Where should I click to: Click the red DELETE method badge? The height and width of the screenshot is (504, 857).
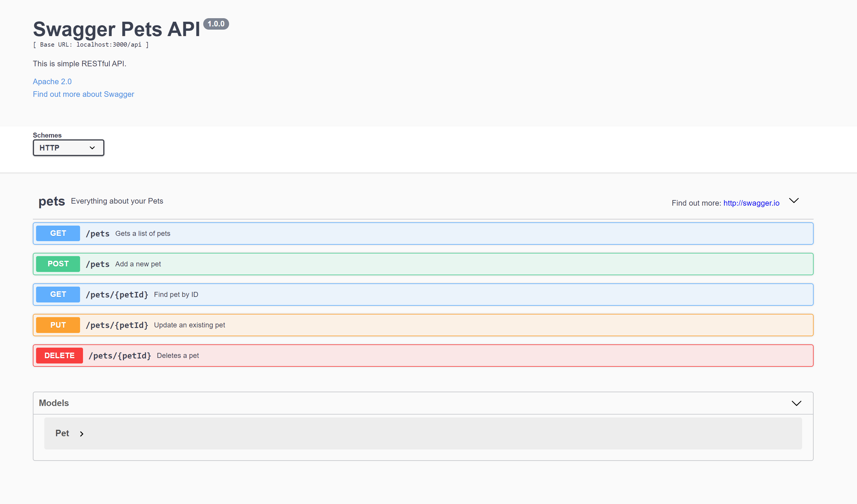coord(59,355)
